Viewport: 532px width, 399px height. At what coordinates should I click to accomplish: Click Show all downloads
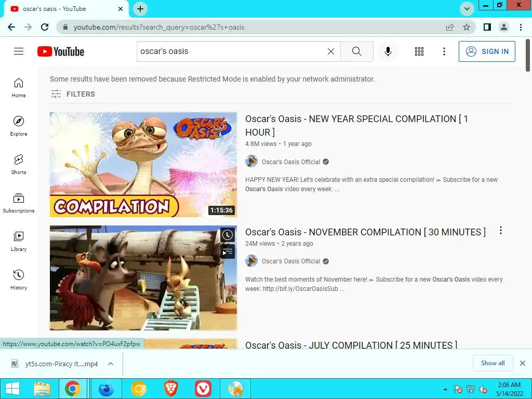[493, 363]
